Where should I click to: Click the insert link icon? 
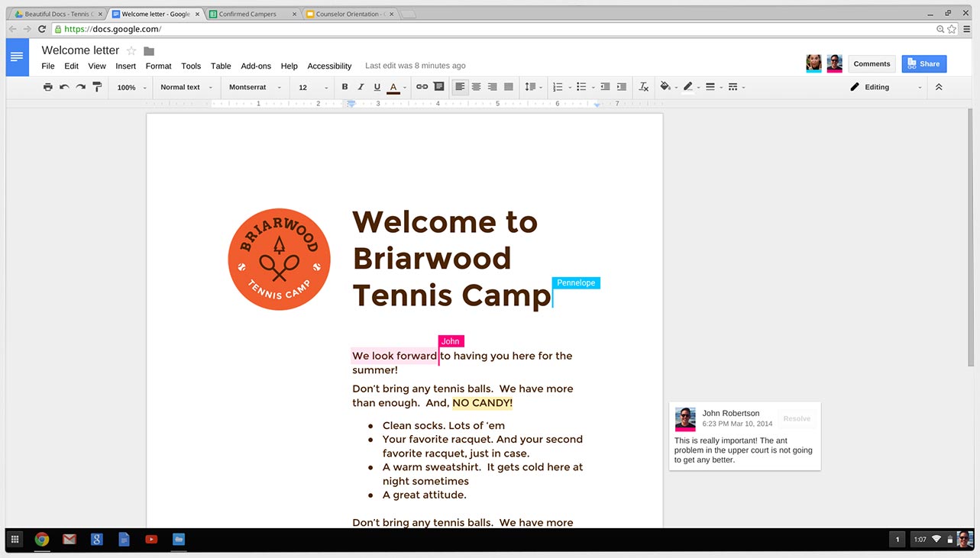point(422,87)
